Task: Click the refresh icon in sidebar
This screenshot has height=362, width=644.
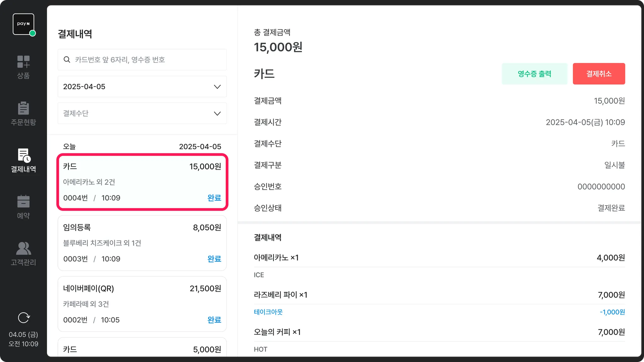Action: coord(24,318)
